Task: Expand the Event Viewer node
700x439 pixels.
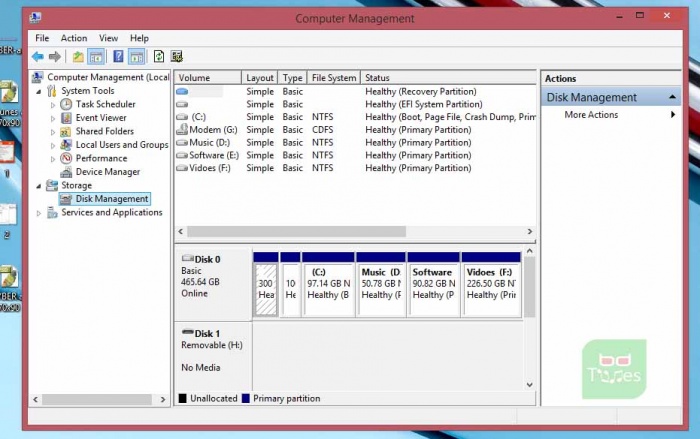Action: (x=54, y=118)
